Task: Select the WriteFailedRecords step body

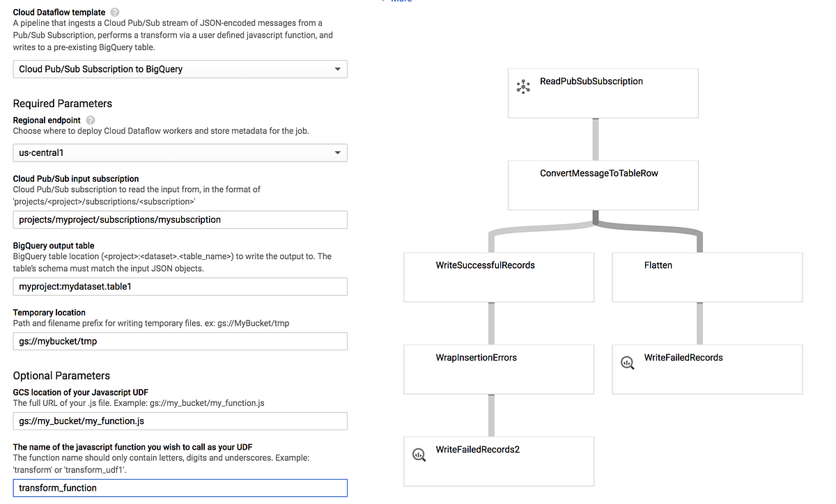Action: pyautogui.click(x=706, y=369)
